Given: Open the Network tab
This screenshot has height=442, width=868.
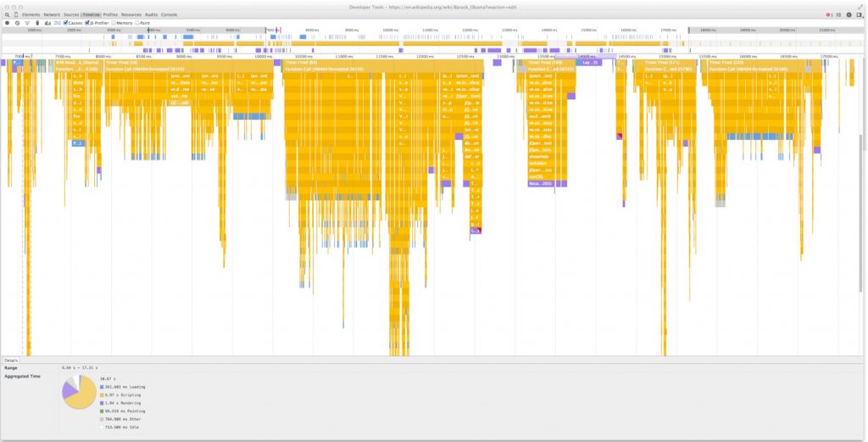Looking at the screenshot, I should [52, 15].
